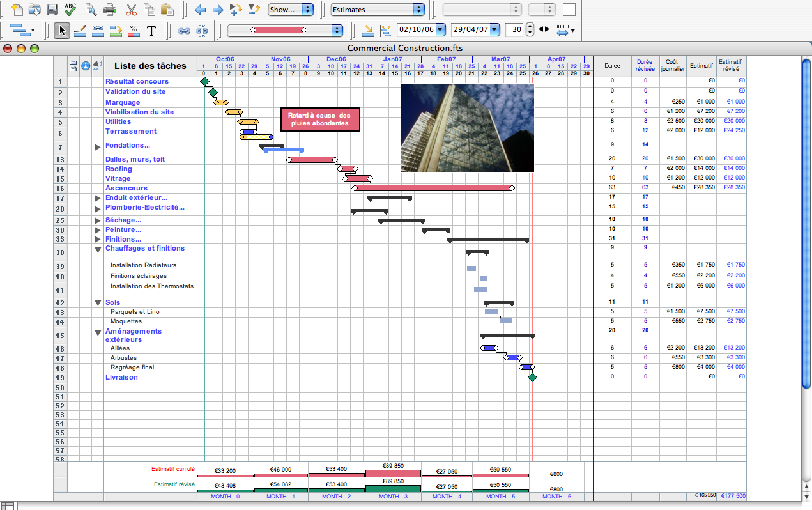Collapse the Aménagements extérieurs group

[98, 332]
